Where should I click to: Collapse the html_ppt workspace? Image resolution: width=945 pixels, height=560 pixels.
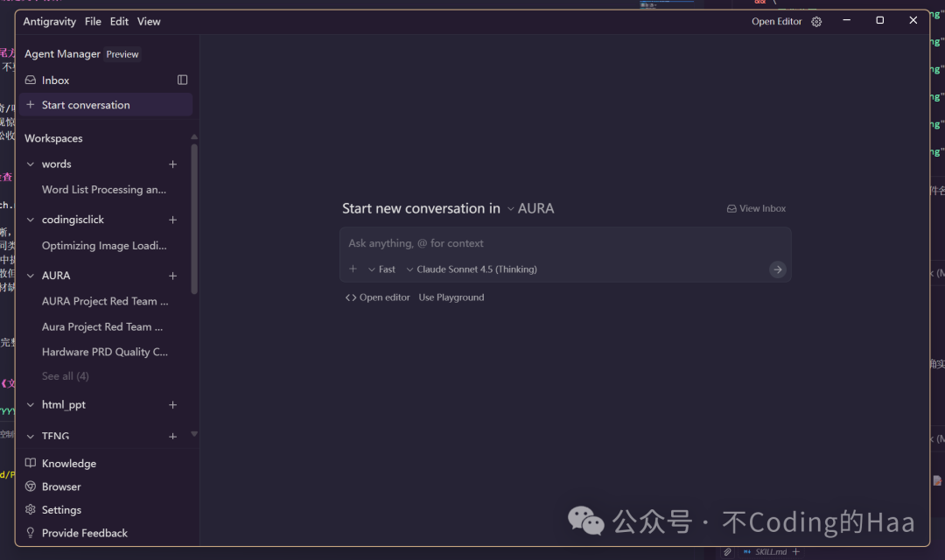30,405
